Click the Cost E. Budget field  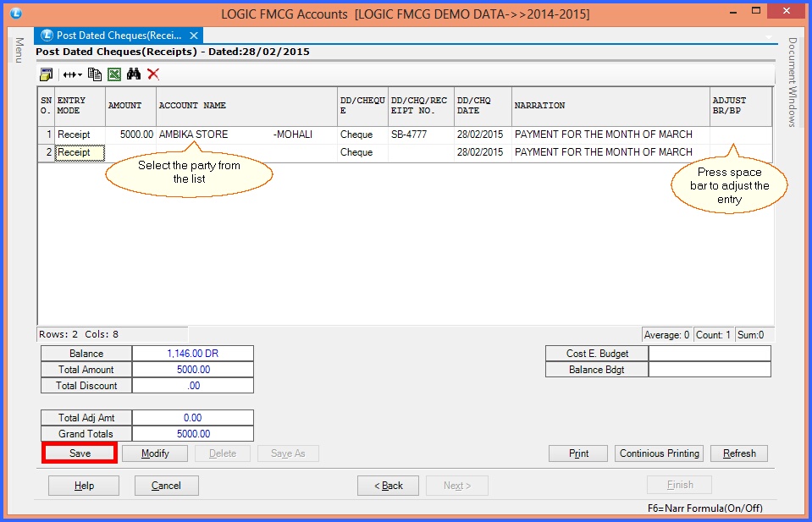click(710, 354)
